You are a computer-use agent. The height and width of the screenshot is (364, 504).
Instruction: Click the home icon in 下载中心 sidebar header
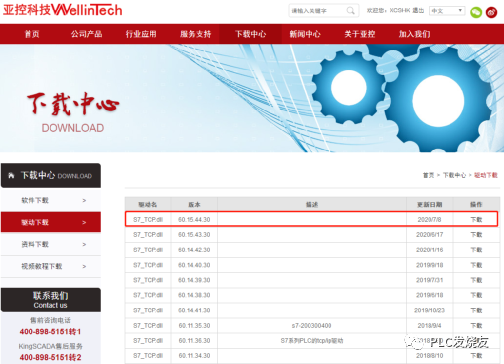tap(11, 175)
